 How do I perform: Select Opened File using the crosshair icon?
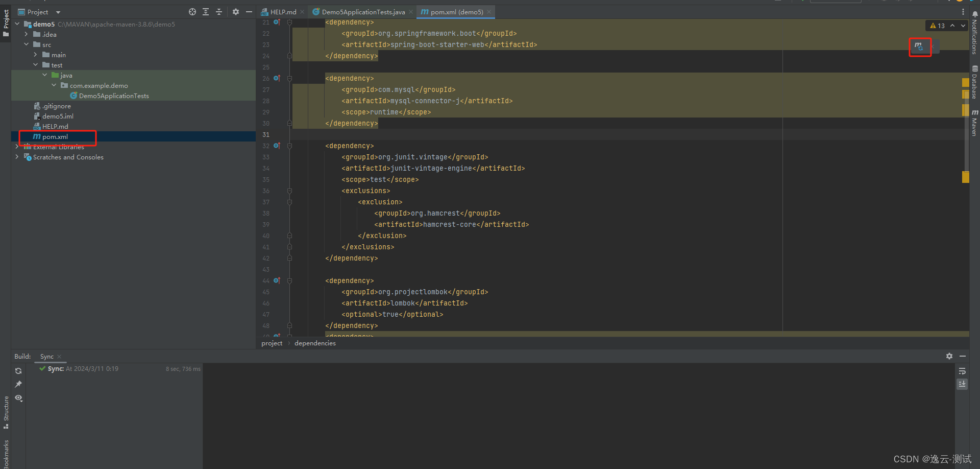click(192, 11)
